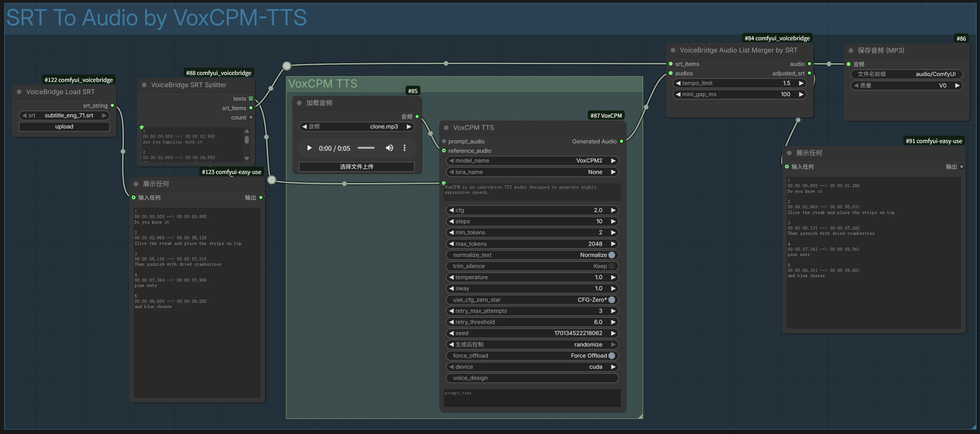
Task: Click the upload button on Load SRT
Action: (x=64, y=126)
